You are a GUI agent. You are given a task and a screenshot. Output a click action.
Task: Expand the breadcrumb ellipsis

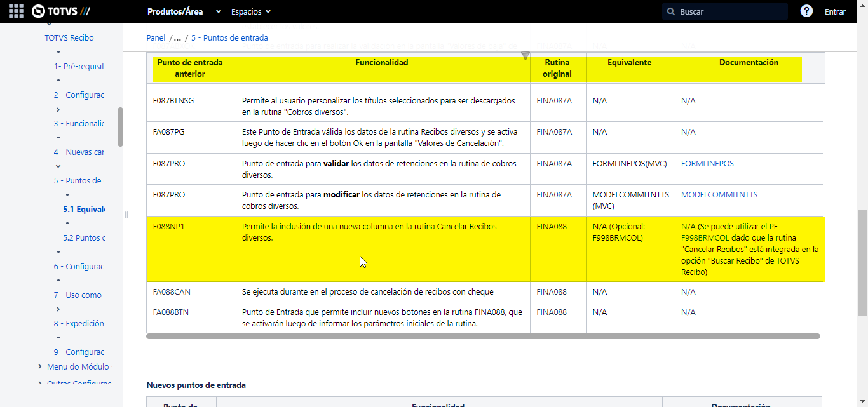coord(177,38)
